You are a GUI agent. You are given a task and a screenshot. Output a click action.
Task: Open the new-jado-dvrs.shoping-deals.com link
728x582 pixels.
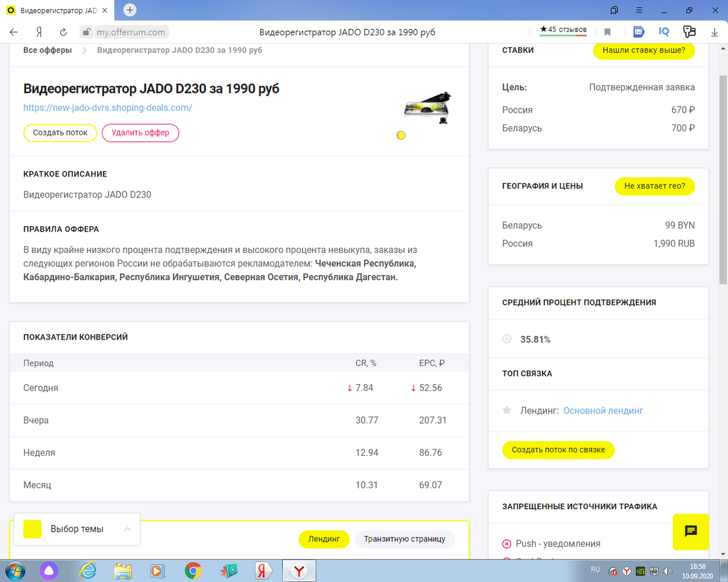pyautogui.click(x=107, y=108)
